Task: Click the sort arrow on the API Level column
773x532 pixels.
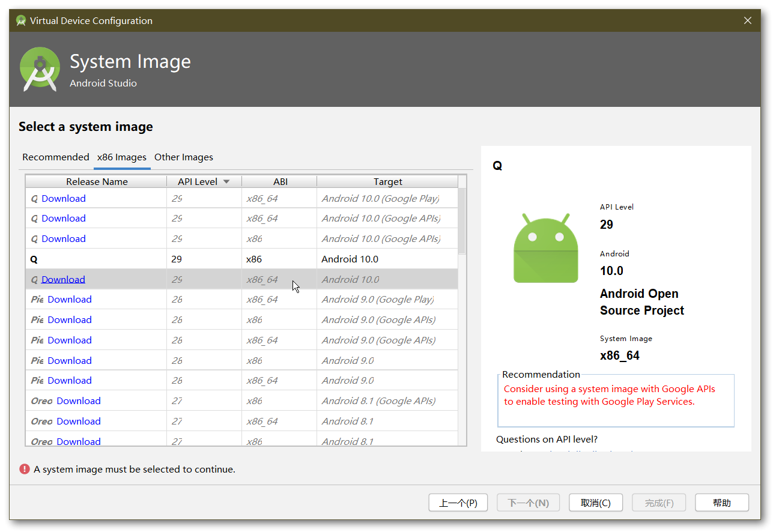Action: click(x=226, y=181)
